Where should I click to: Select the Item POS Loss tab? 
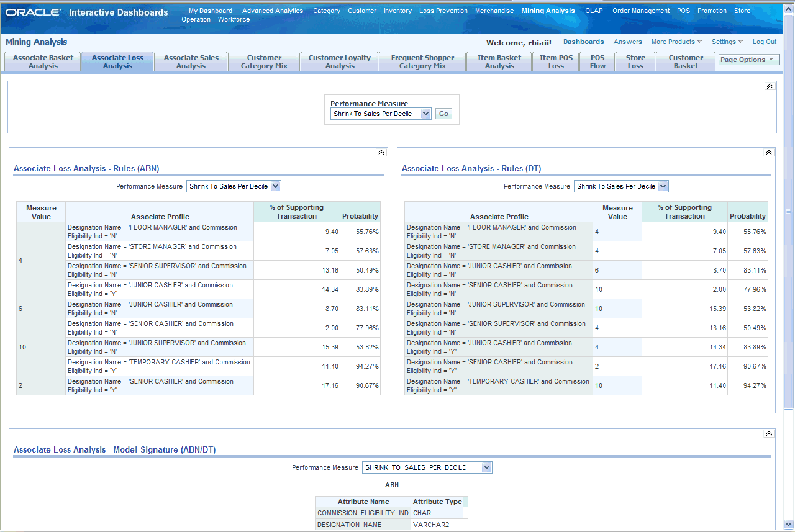coord(556,61)
